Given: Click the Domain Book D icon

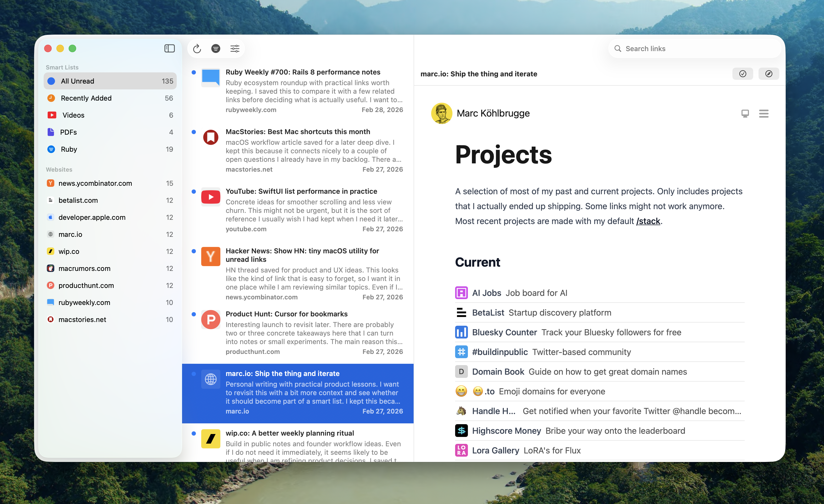Looking at the screenshot, I should [x=461, y=372].
